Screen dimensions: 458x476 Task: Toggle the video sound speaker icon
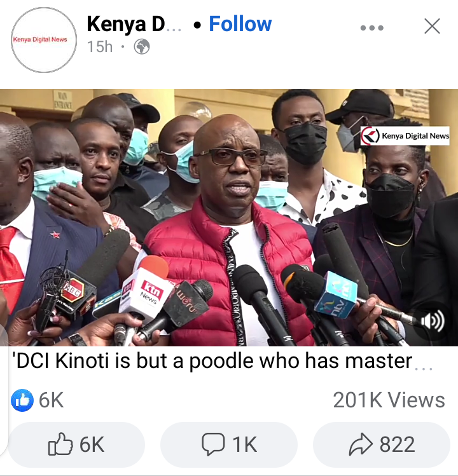coord(432,321)
